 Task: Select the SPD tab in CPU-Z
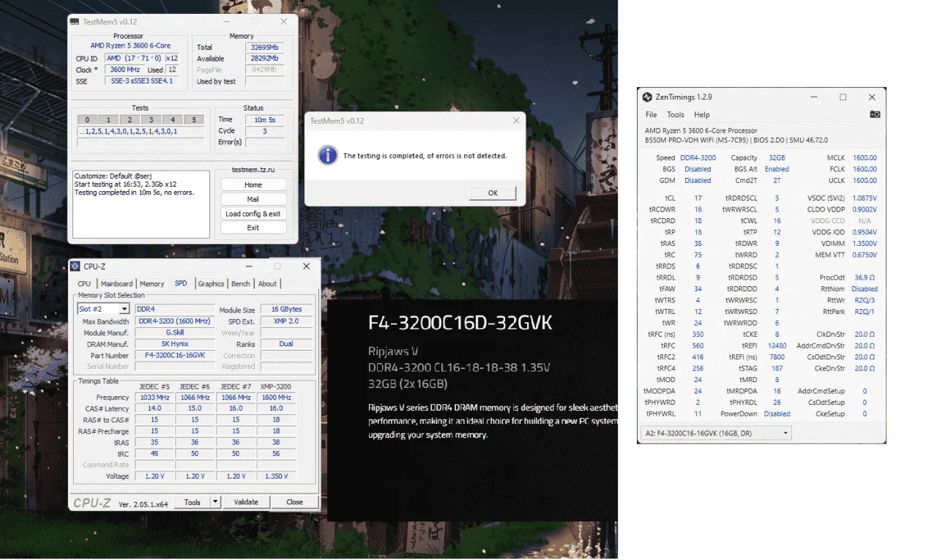[x=180, y=283]
